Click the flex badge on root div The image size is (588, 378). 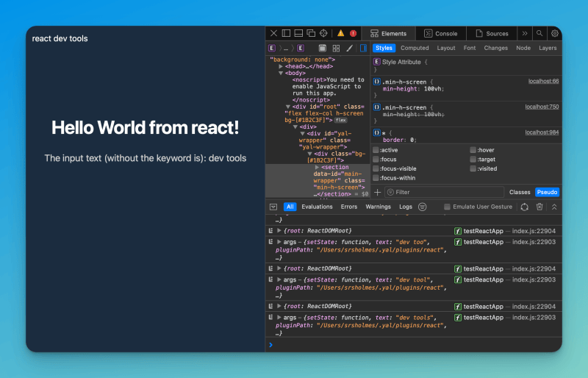pos(340,120)
